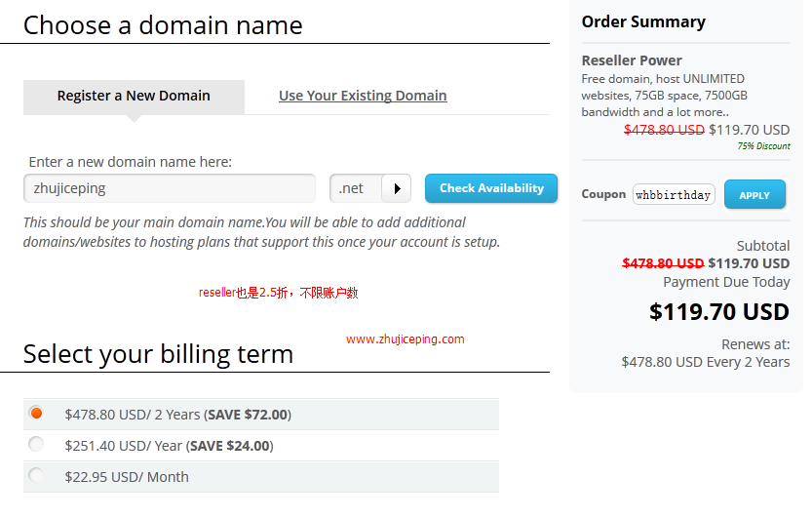Select the $22.95 USD/ Month radio option
This screenshot has width=812, height=518.
click(x=36, y=475)
